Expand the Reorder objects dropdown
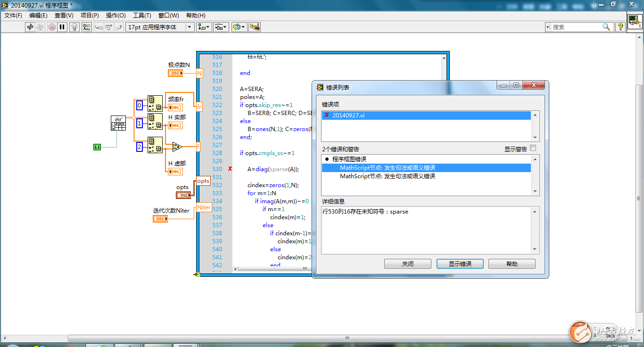This screenshot has width=644, height=347. point(239,27)
